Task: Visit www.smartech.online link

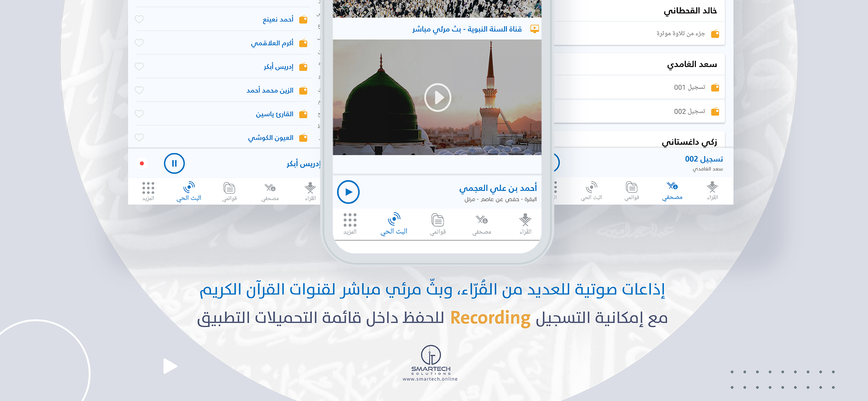Action: 430,379
